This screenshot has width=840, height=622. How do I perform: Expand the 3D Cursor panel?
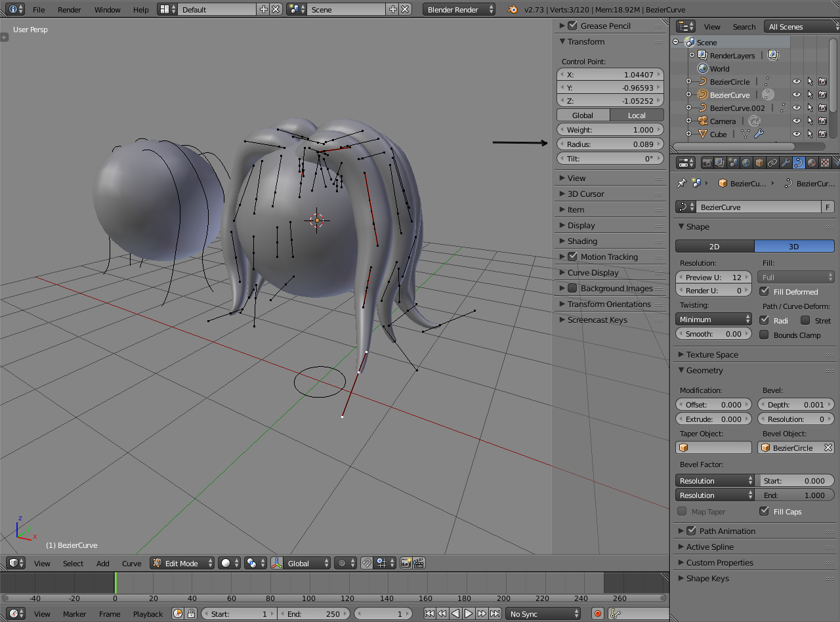coord(586,194)
